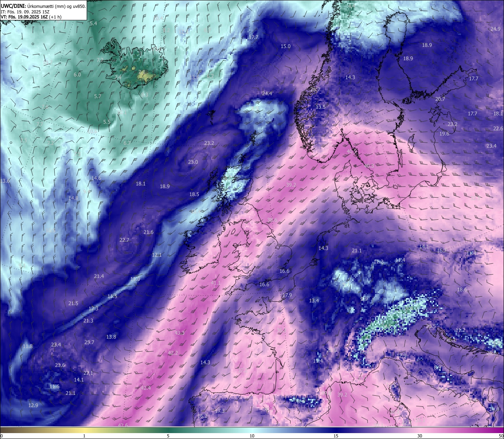Click the 15.0 value on the map
This screenshot has height=439, width=504.
(x=285, y=46)
